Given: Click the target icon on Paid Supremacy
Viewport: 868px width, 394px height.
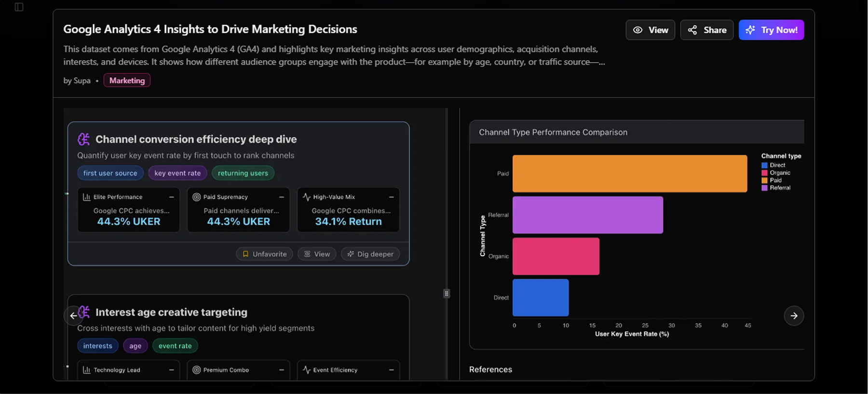Looking at the screenshot, I should point(196,197).
